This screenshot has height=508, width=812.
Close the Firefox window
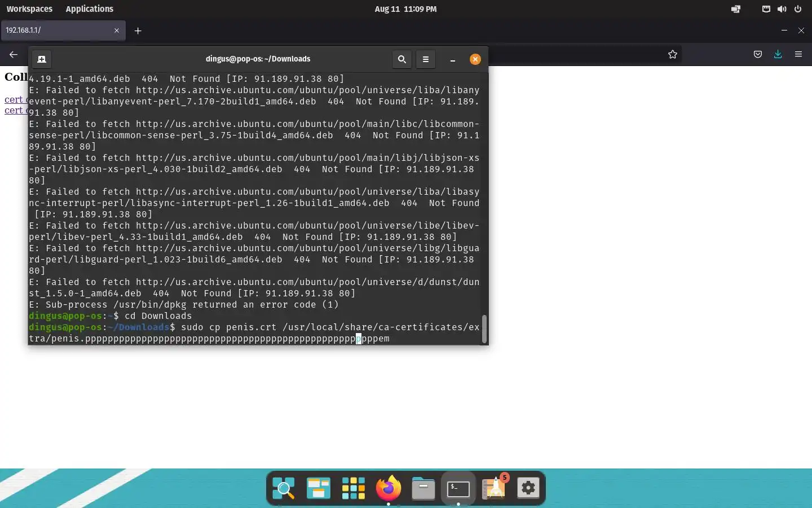coord(801,30)
